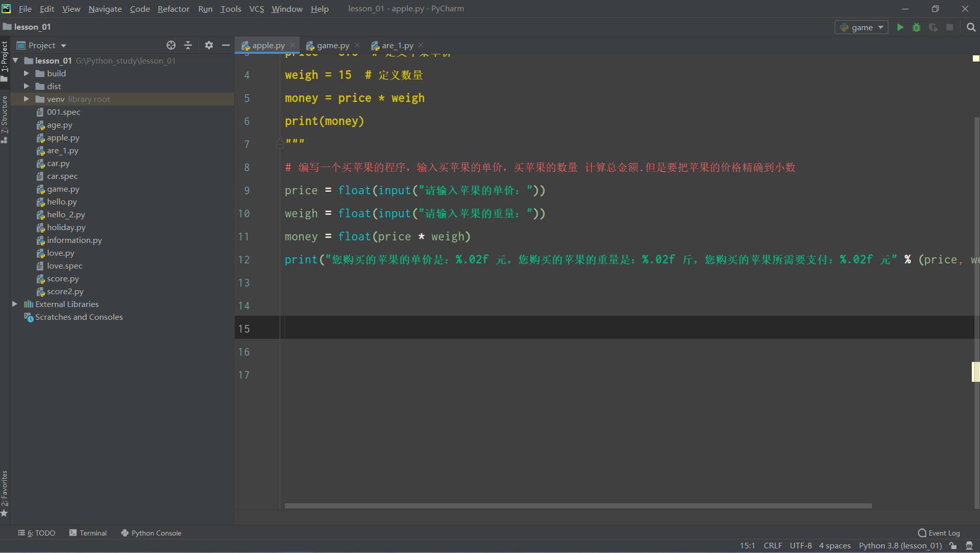Click the Stop button icon

(950, 27)
